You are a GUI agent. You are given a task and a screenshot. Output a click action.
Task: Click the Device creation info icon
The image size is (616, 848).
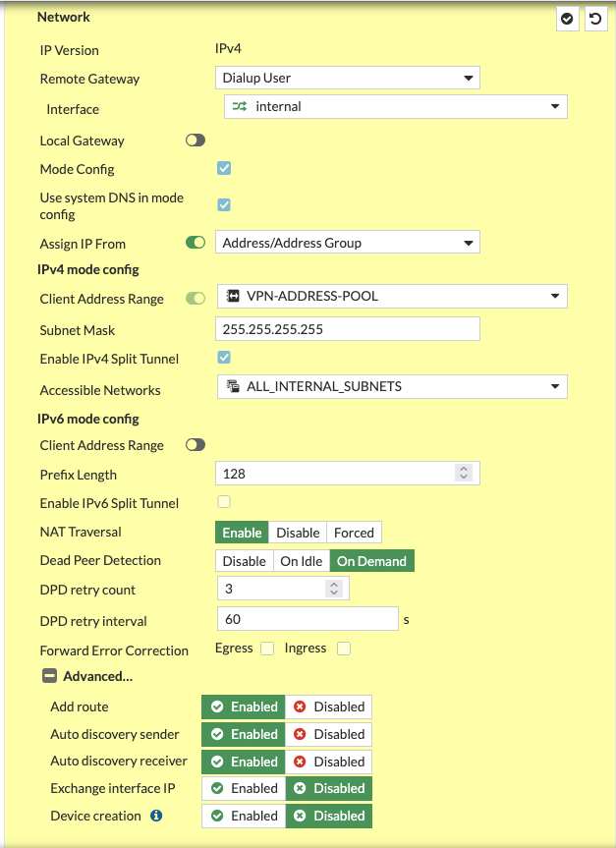(156, 816)
